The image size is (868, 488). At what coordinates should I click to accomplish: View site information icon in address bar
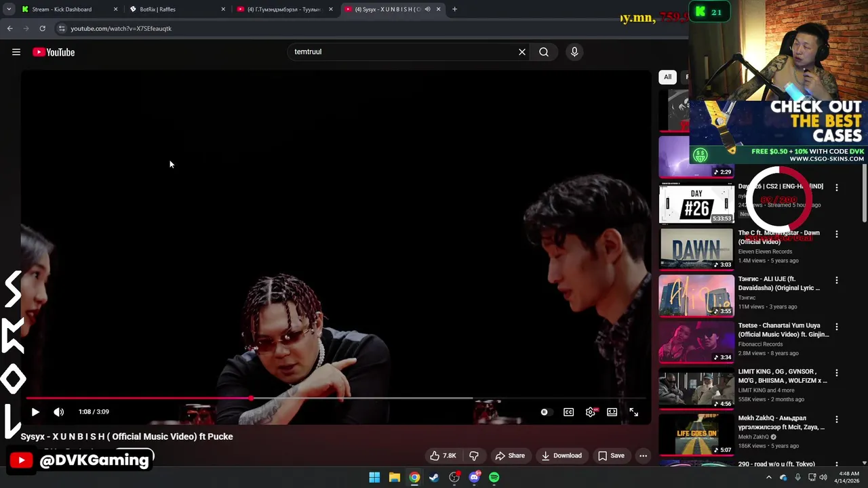click(62, 28)
